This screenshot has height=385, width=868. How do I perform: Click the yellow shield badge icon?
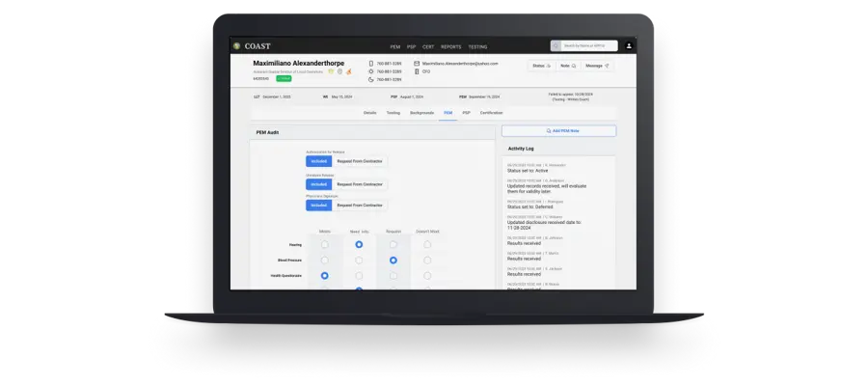(x=331, y=71)
